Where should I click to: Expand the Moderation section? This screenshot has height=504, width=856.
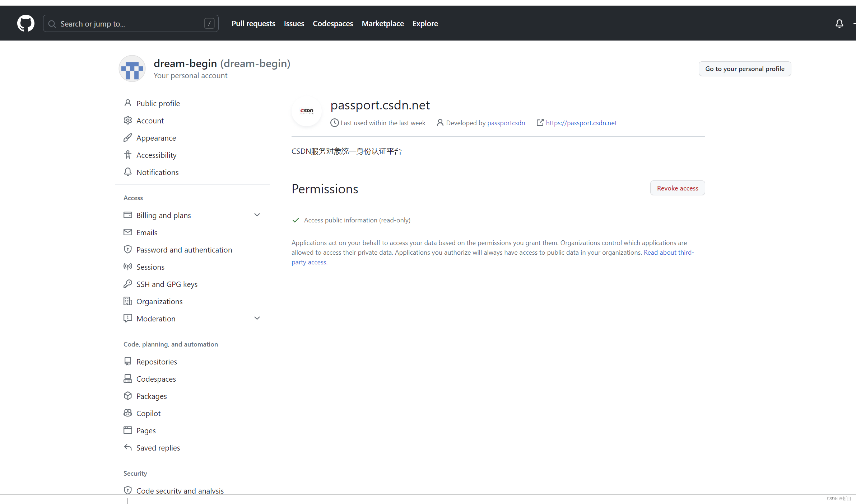click(257, 318)
